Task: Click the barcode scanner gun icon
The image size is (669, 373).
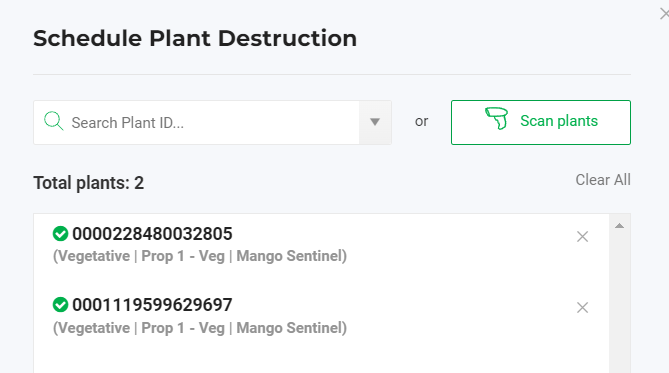Action: click(497, 118)
